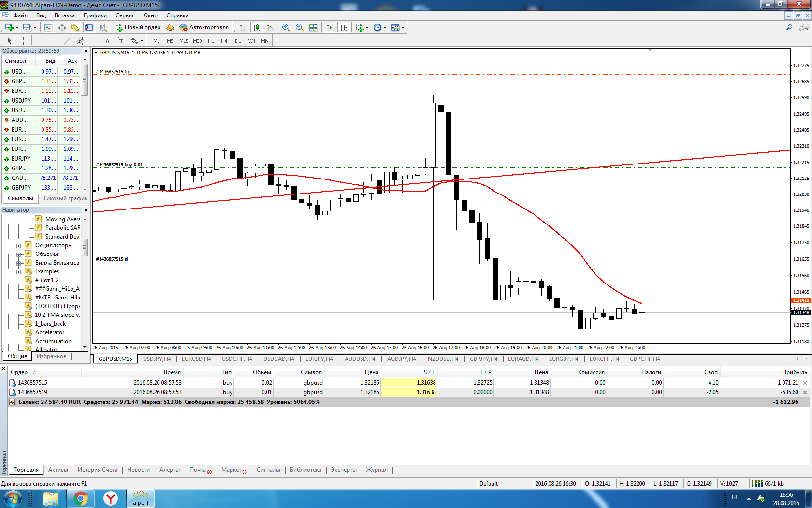
Task: Toggle the Data Window crosshair icon
Action: [x=62, y=28]
